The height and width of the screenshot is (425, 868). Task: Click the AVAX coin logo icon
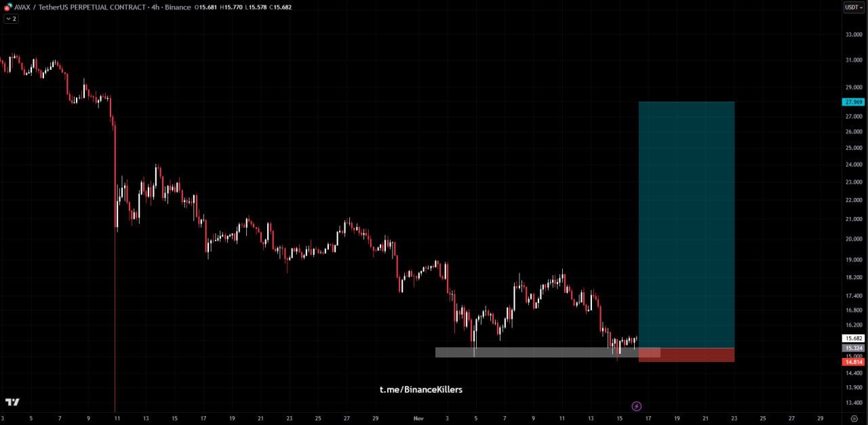tap(7, 7)
